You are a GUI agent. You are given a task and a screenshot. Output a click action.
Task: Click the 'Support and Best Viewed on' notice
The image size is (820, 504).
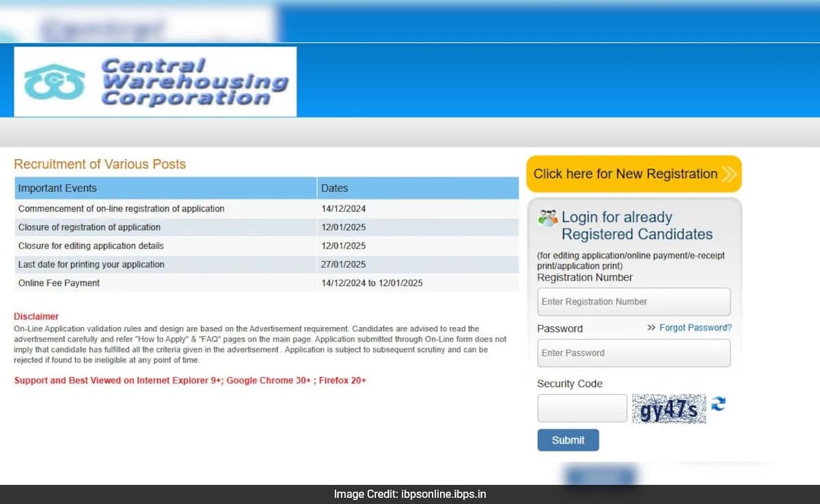coord(190,380)
